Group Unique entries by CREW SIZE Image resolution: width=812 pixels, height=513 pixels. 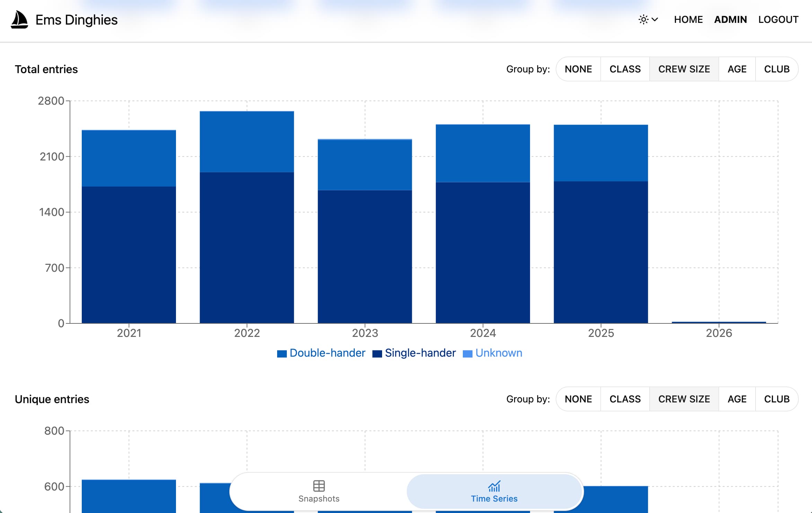(684, 399)
